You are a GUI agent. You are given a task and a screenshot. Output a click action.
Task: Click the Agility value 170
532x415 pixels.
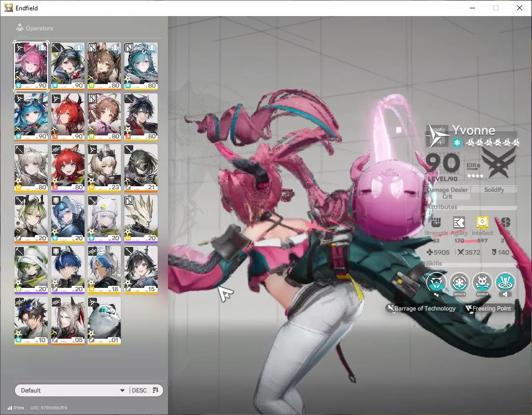(x=459, y=240)
